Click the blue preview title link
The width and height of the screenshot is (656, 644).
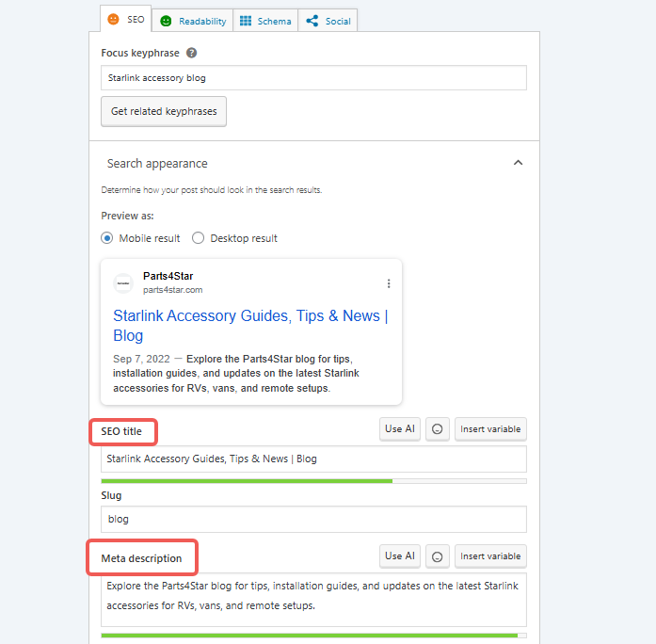click(x=250, y=326)
